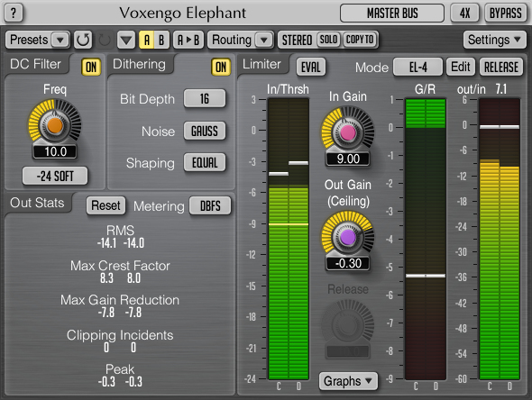Toggle SOLO for the channel group
The height and width of the screenshot is (400, 532).
pyautogui.click(x=328, y=40)
